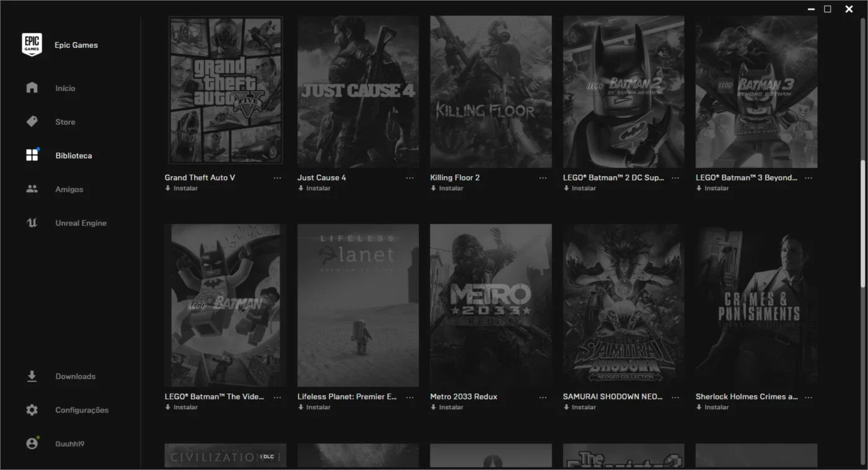
Task: Click Instalar under LEGO Batman 2 DC Super Heroes
Action: [580, 188]
